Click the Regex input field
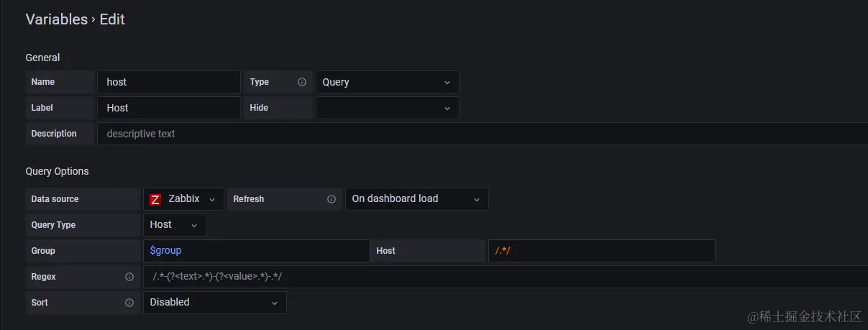This screenshot has height=330, width=868. pos(503,277)
